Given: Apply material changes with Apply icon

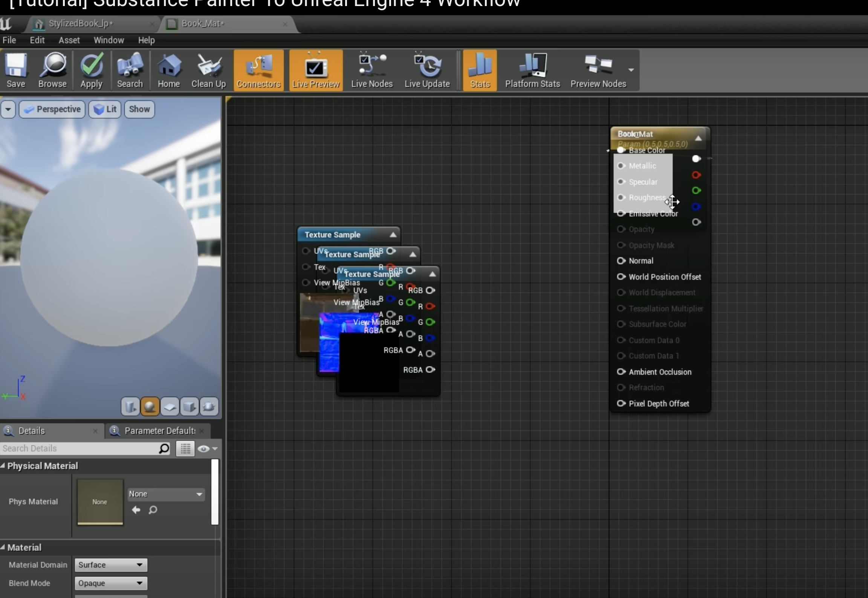Looking at the screenshot, I should [x=92, y=71].
